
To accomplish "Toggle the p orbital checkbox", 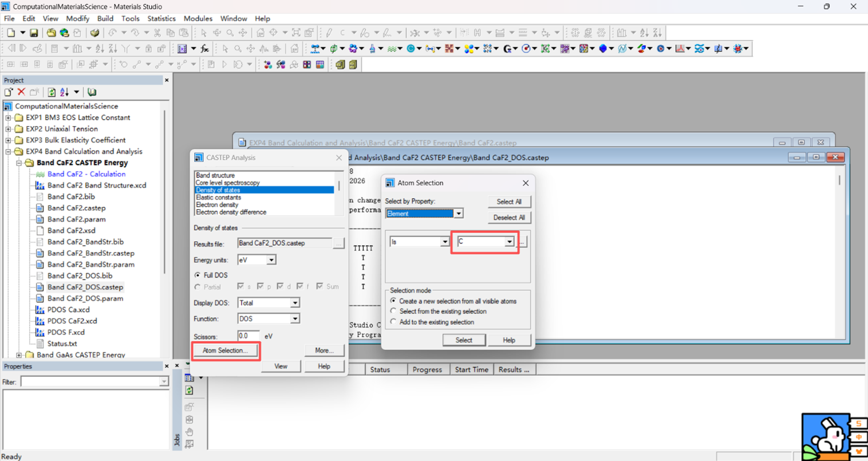I will point(261,286).
